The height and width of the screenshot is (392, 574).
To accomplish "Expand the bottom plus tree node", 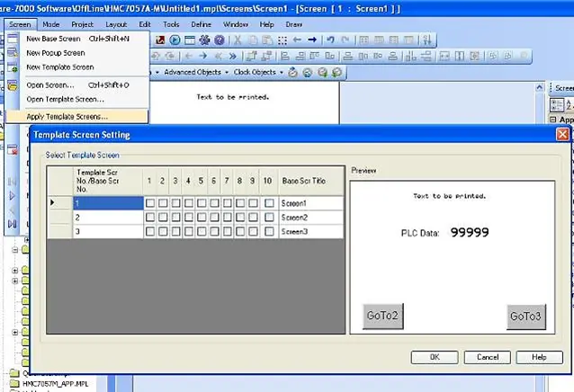I will tap(15, 333).
